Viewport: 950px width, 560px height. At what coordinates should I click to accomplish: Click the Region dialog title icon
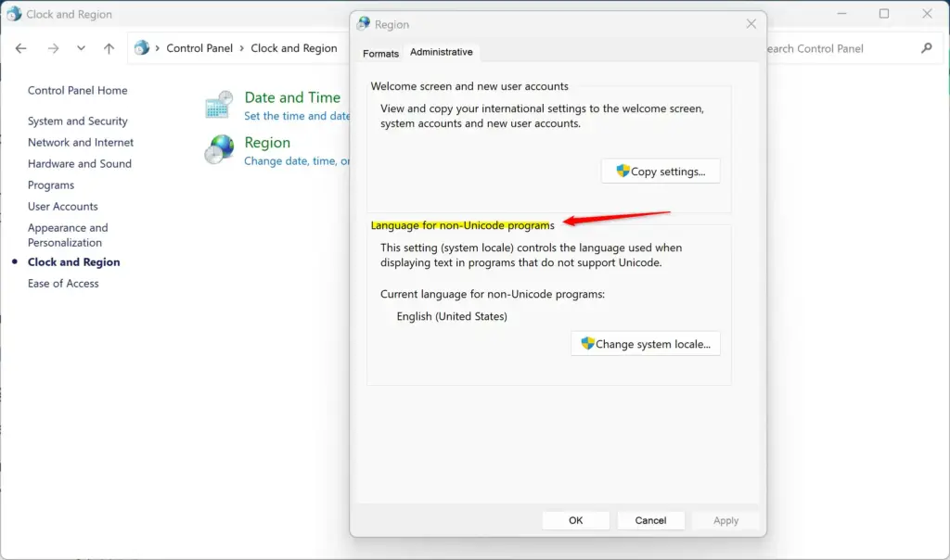pos(364,23)
